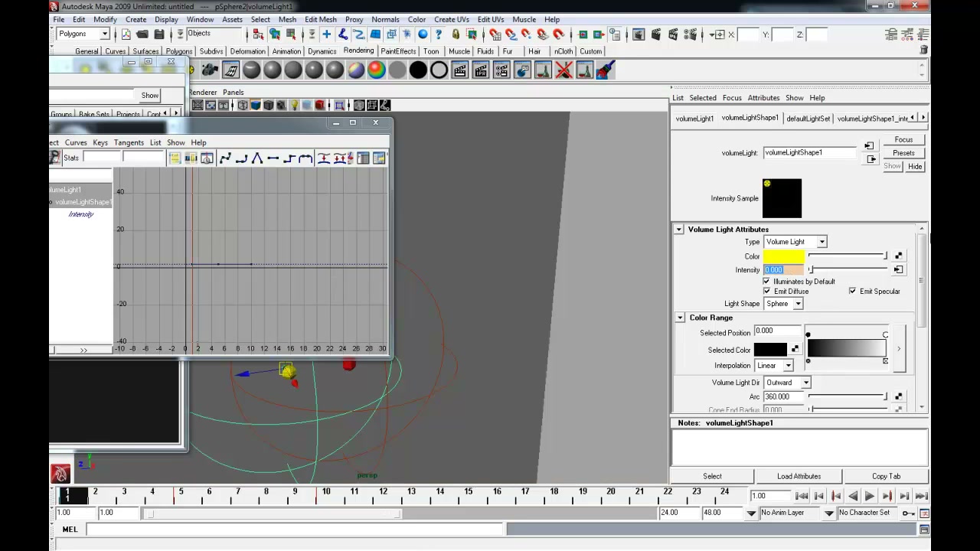Click the viewport lighting bulb icon
Image resolution: width=980 pixels, height=551 pixels.
point(293,106)
